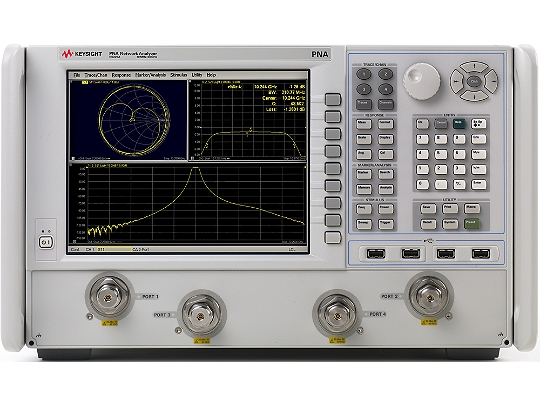Tap the G/n unit key
Viewport: 540px width, 405px height.
pos(478,139)
